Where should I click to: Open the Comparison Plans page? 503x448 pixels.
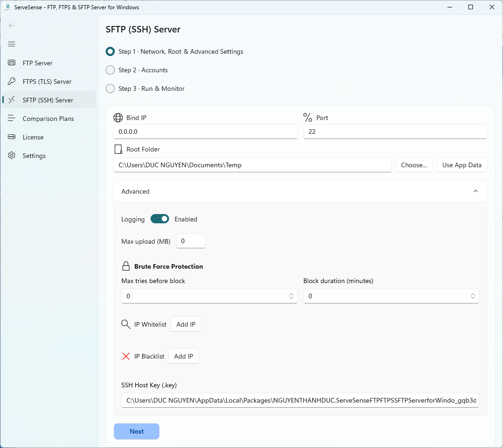(x=49, y=119)
